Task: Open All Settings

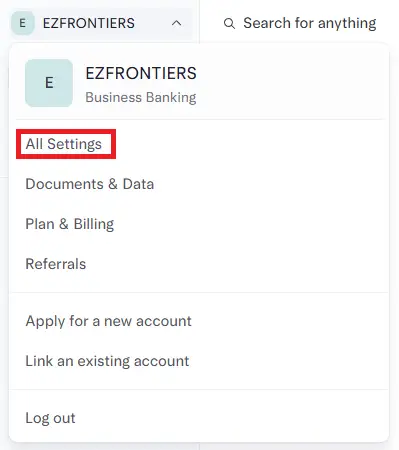Action: click(x=64, y=144)
